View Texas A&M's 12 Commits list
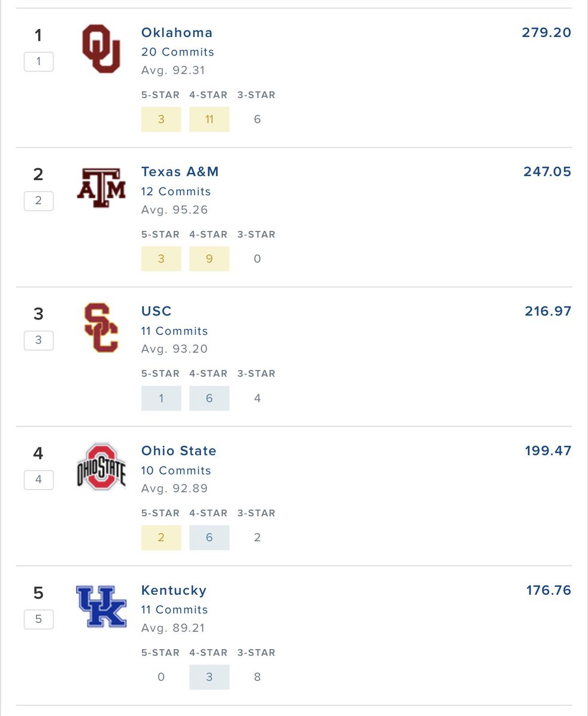The width and height of the screenshot is (588, 716). (176, 192)
